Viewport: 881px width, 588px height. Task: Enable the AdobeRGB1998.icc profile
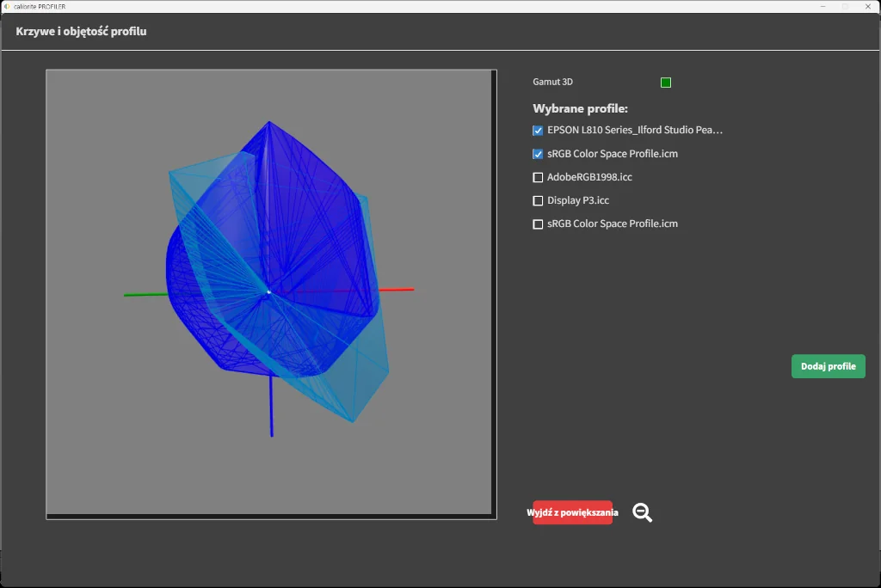[538, 177]
